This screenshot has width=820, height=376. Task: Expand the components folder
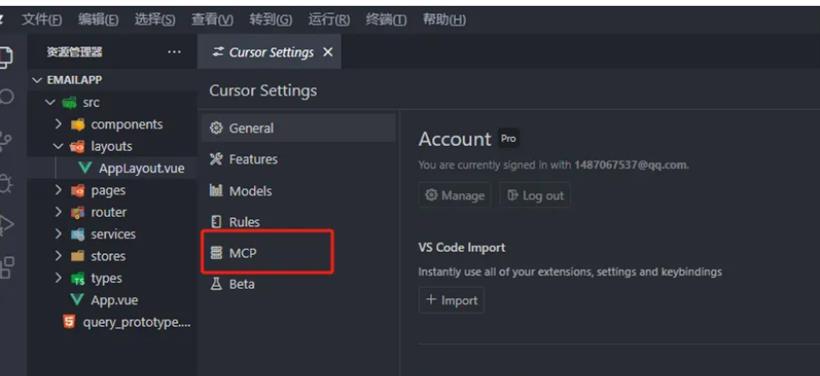pos(112,124)
